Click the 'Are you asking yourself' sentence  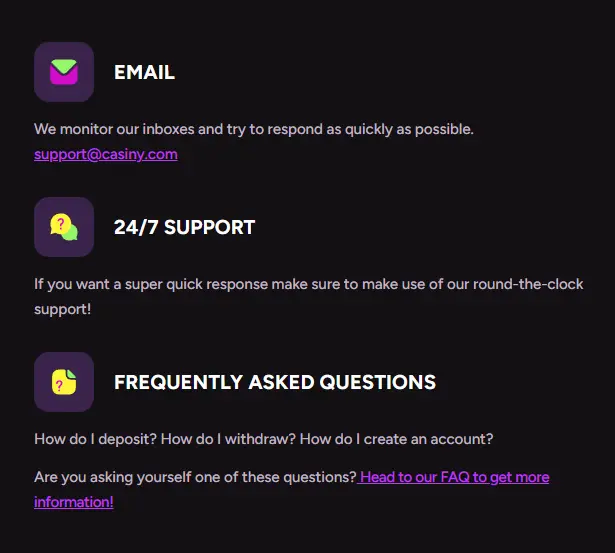pos(195,477)
